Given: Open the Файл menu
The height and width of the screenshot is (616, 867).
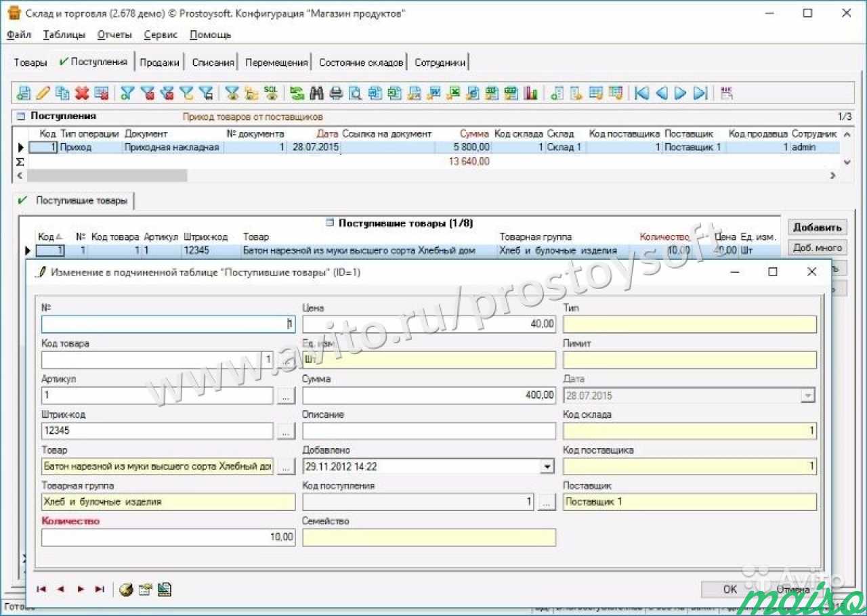Looking at the screenshot, I should pyautogui.click(x=19, y=35).
